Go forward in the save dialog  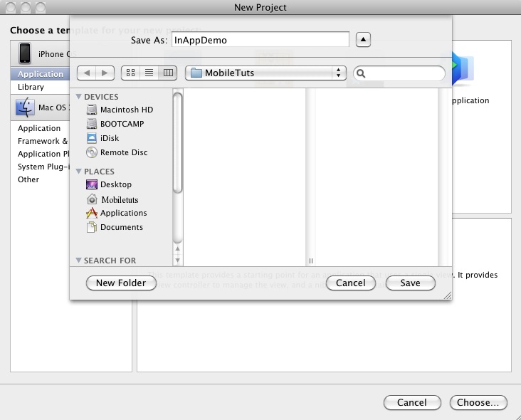pyautogui.click(x=105, y=73)
